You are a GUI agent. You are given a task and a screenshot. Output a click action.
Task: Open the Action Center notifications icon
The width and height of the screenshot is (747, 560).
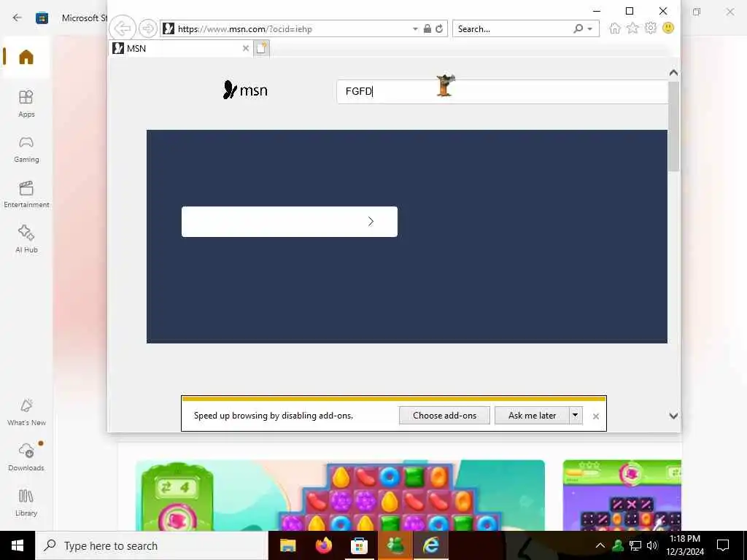click(723, 545)
